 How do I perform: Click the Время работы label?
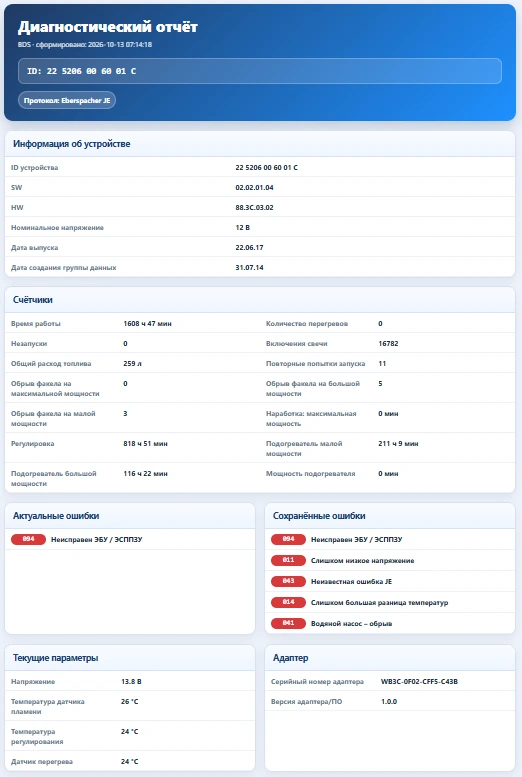(x=36, y=324)
